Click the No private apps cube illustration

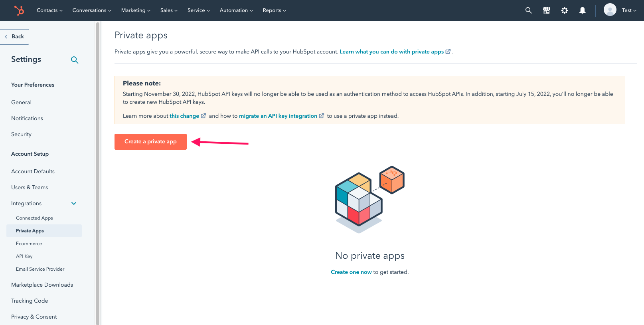tap(370, 200)
